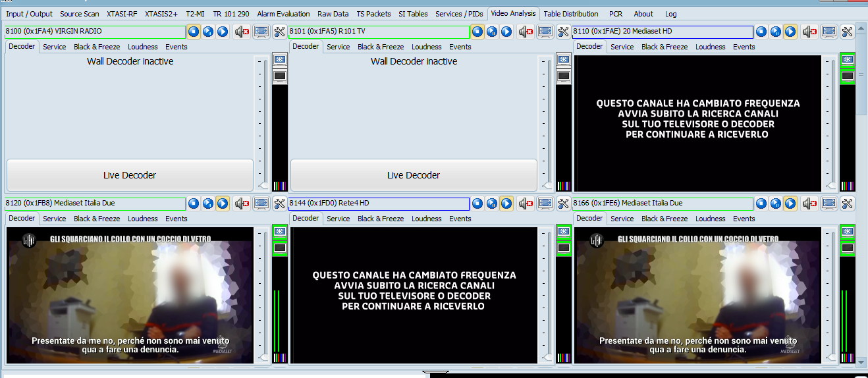The height and width of the screenshot is (378, 868).
Task: Start playback of 8101 R101 TV
Action: click(506, 31)
